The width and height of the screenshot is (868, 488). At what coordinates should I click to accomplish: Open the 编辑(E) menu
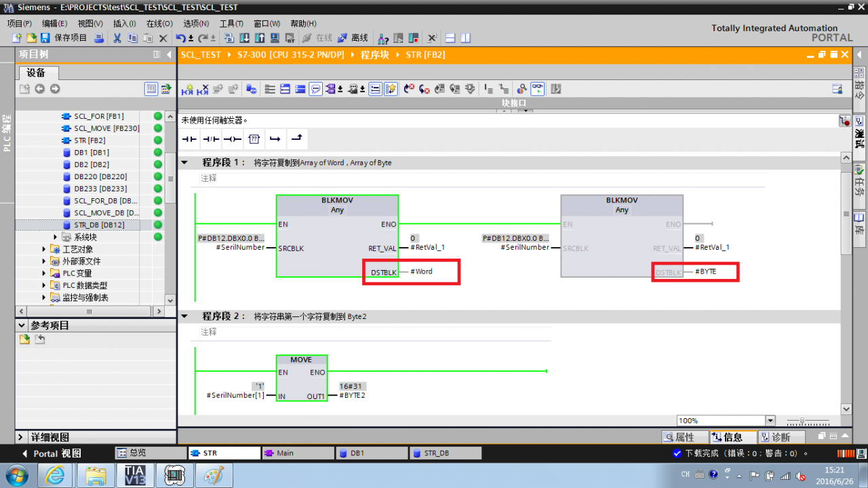click(54, 23)
